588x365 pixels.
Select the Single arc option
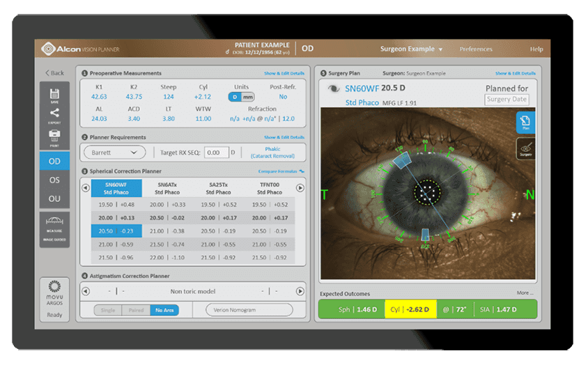108,310
